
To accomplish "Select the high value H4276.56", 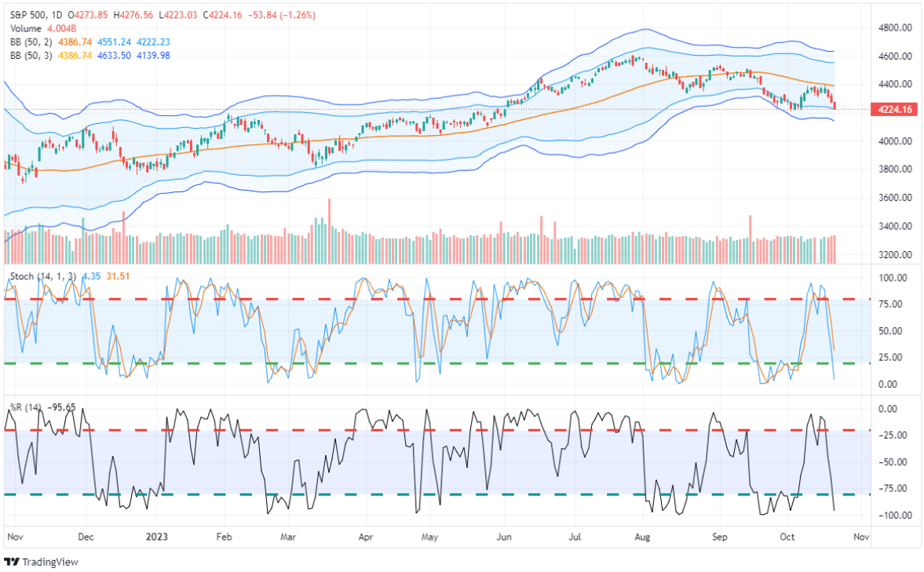I will 133,15.
